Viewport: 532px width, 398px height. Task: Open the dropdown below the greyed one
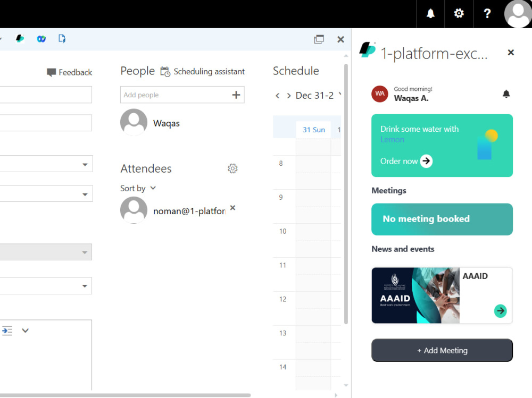coord(85,286)
